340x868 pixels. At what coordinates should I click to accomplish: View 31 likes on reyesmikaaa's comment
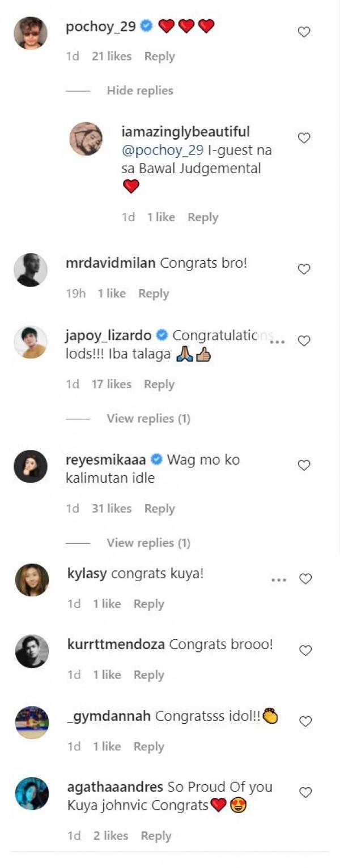[x=111, y=509]
